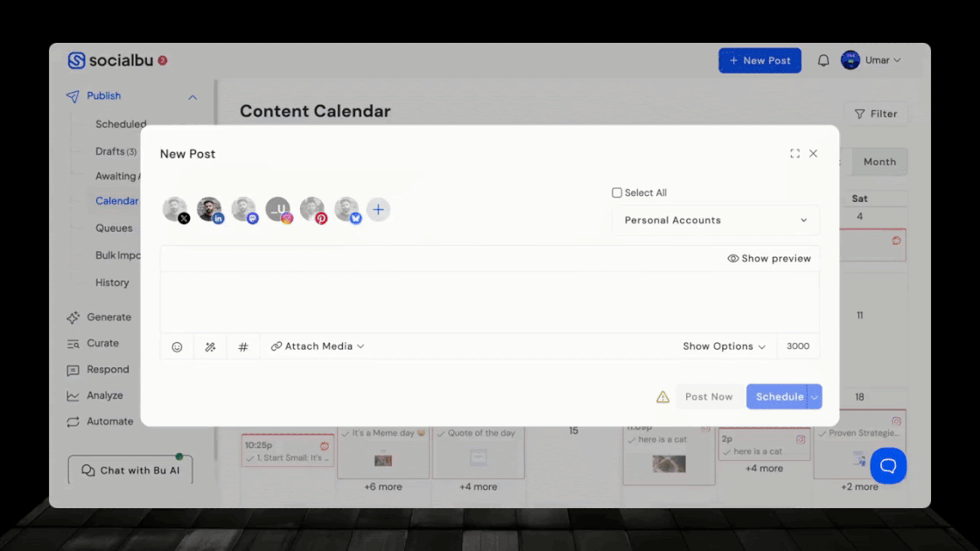Expand the post dialog to fullscreen
Screen dimensions: 980x551
[794, 154]
